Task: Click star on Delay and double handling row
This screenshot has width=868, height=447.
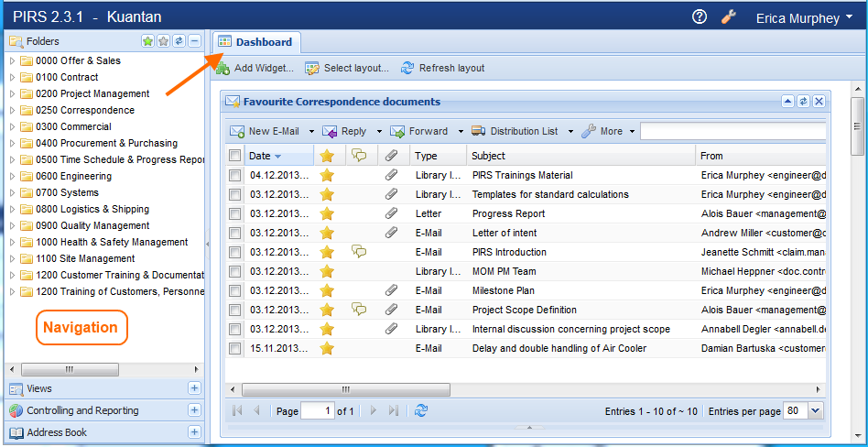Action: coord(327,348)
